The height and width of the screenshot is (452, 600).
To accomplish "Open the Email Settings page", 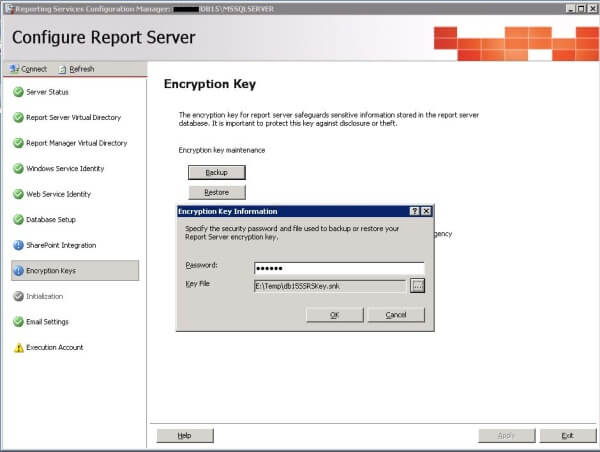I will (x=47, y=322).
